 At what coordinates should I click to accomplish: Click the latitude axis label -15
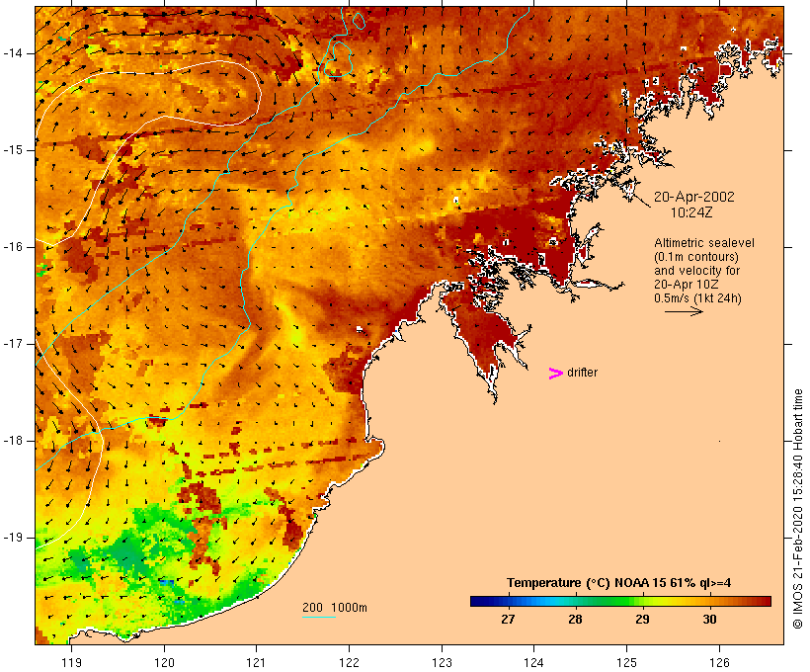(13, 150)
